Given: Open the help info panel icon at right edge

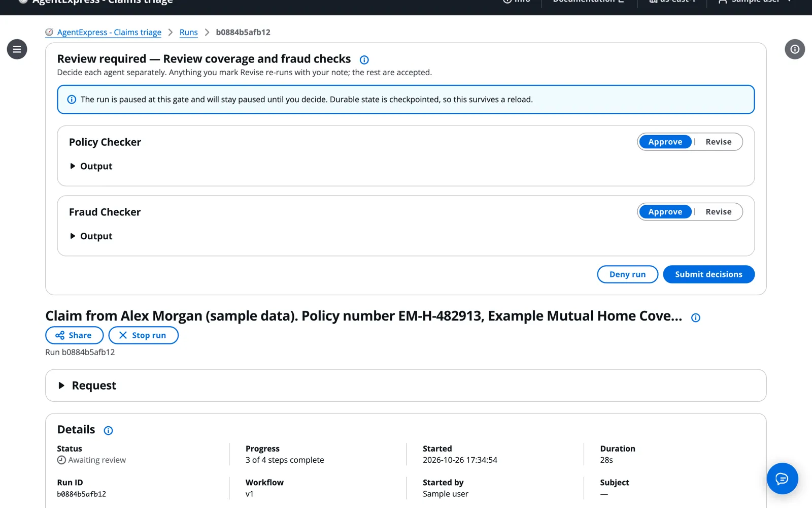Looking at the screenshot, I should (795, 49).
